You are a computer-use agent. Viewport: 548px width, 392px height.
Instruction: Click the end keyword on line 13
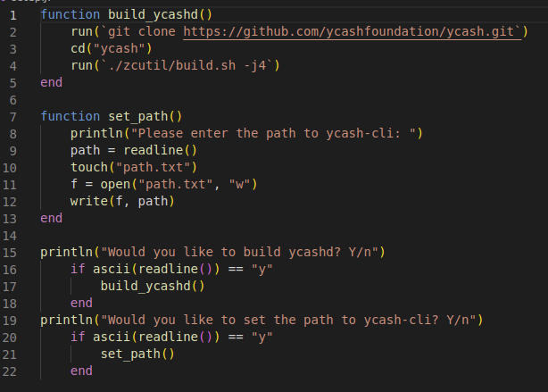tap(52, 218)
